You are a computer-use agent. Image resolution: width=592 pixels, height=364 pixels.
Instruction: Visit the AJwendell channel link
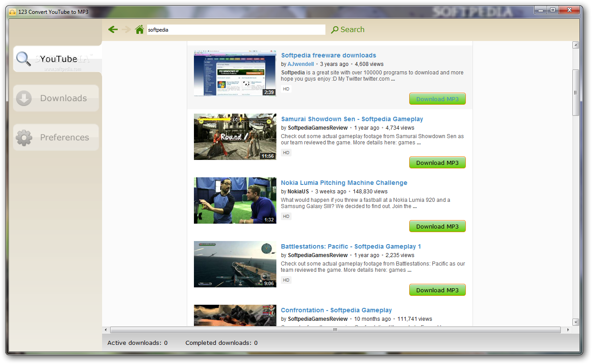pyautogui.click(x=300, y=64)
